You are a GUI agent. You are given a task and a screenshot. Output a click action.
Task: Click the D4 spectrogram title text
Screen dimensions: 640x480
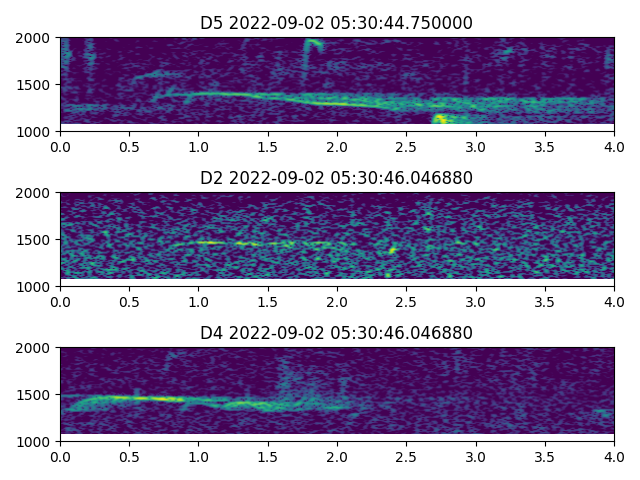(337, 333)
